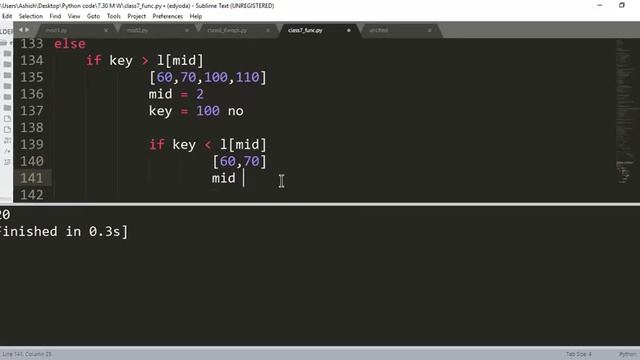Open the Tab Size setting in status bar
Screen dimensions: 640x360
click(578, 354)
